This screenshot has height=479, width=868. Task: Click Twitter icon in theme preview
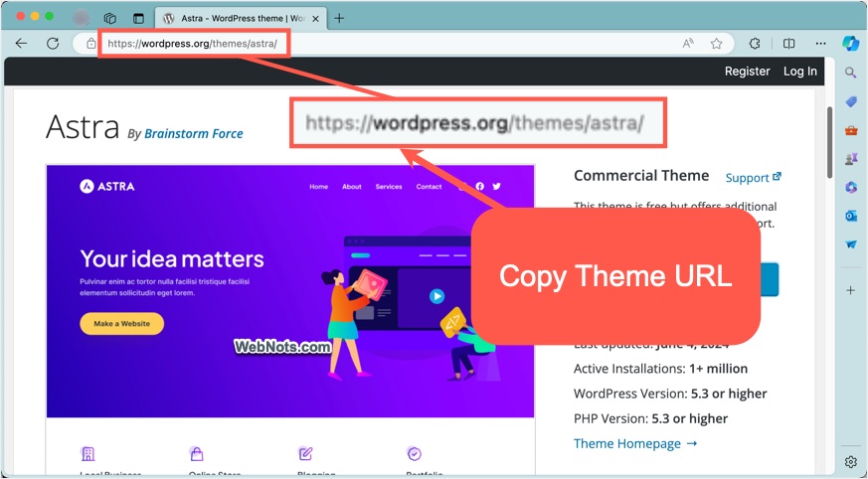pos(496,187)
